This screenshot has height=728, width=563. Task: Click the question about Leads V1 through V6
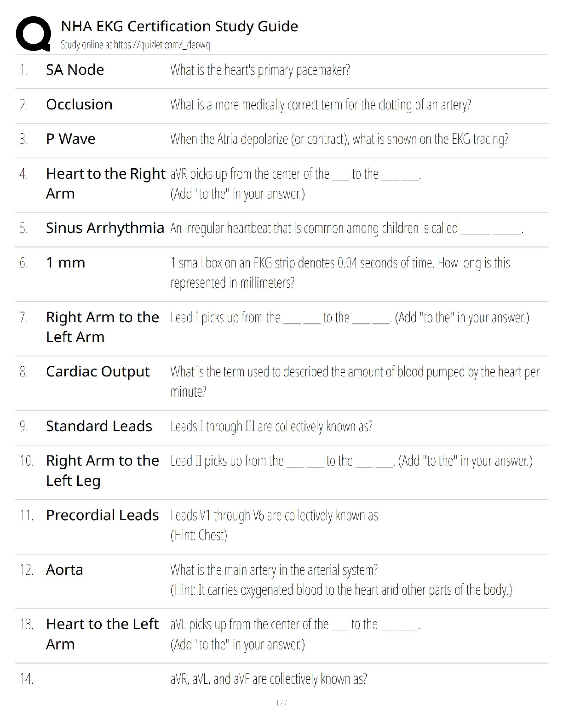(274, 516)
